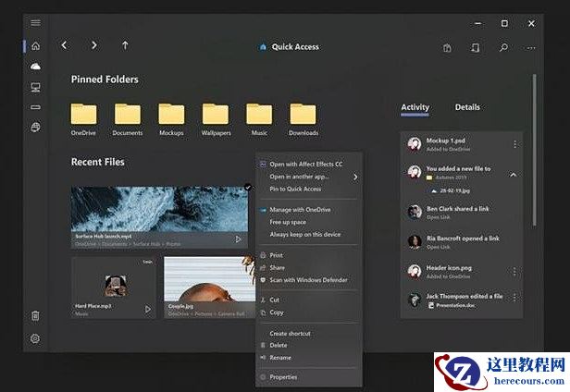Select This PC computer sidebar icon

coord(35,87)
